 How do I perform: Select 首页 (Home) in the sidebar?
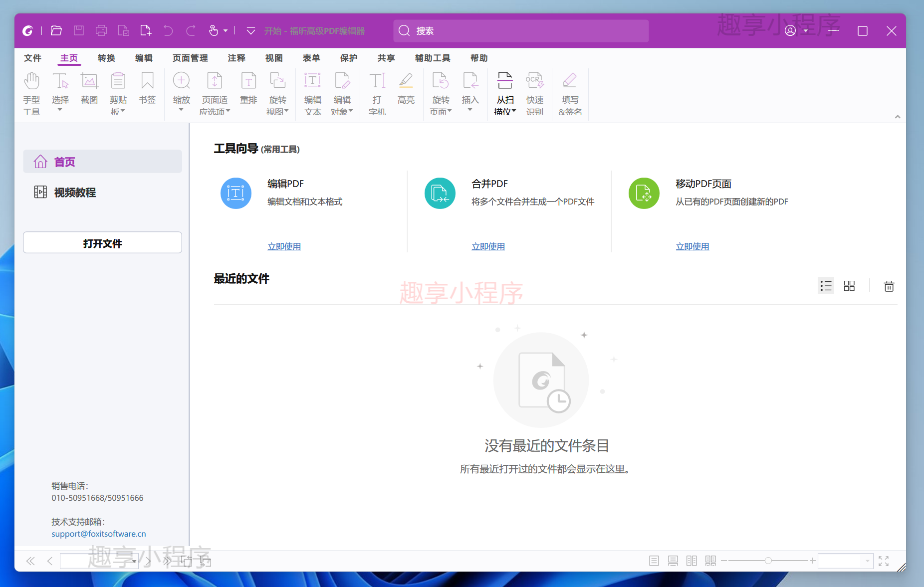102,162
